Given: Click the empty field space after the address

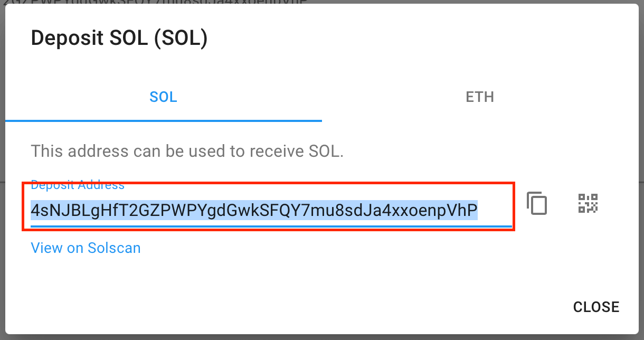Looking at the screenshot, I should 495,210.
